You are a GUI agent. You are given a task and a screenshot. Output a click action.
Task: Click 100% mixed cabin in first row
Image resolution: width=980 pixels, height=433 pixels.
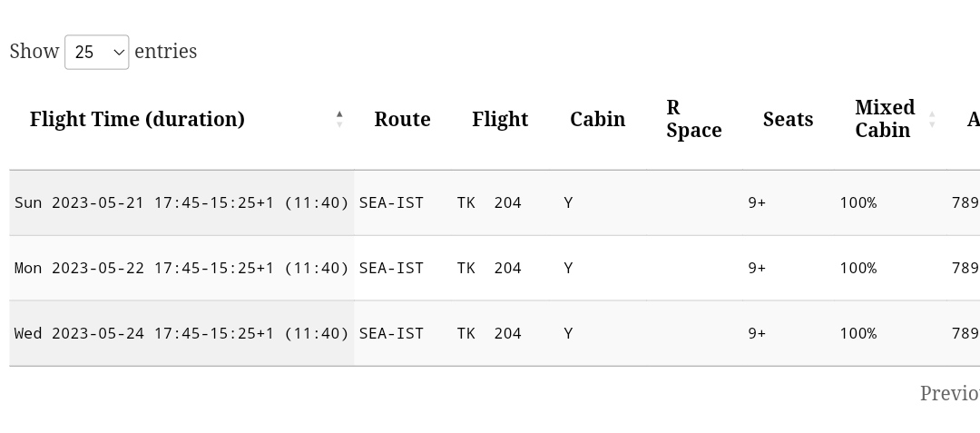coord(857,202)
